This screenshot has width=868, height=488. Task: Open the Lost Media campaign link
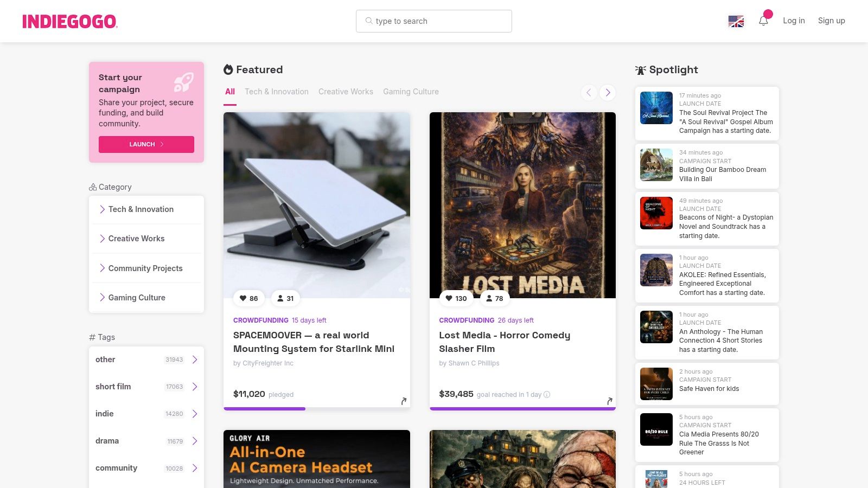click(505, 342)
